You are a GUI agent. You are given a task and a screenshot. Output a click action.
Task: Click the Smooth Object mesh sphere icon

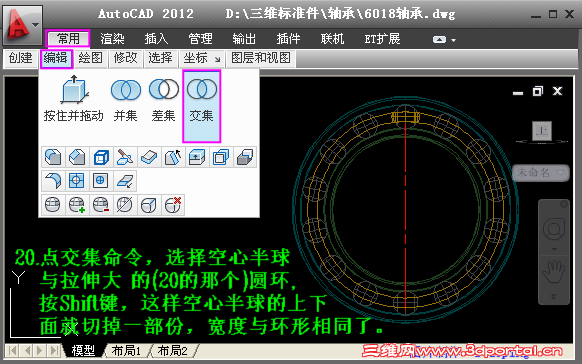click(53, 205)
